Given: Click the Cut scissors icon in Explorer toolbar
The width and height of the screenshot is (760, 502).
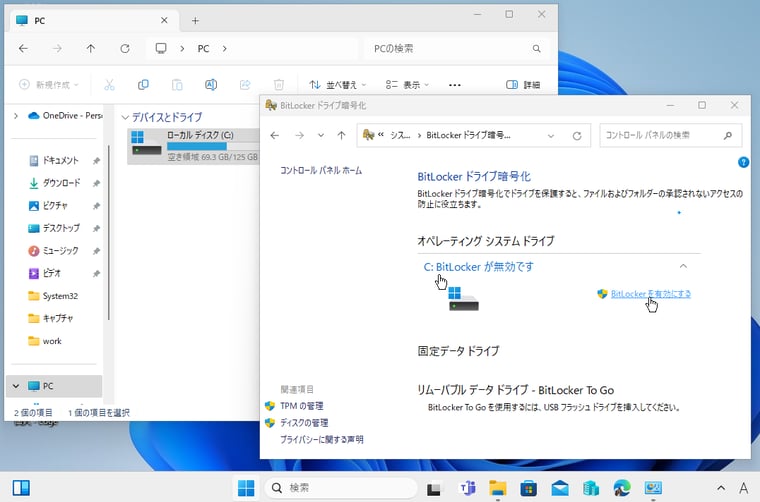Looking at the screenshot, I should click(x=110, y=85).
